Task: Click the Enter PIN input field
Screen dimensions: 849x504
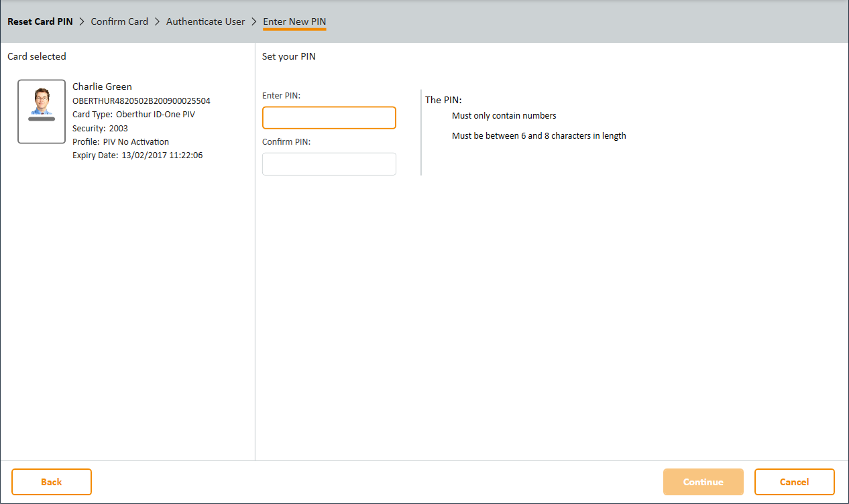Action: point(329,118)
